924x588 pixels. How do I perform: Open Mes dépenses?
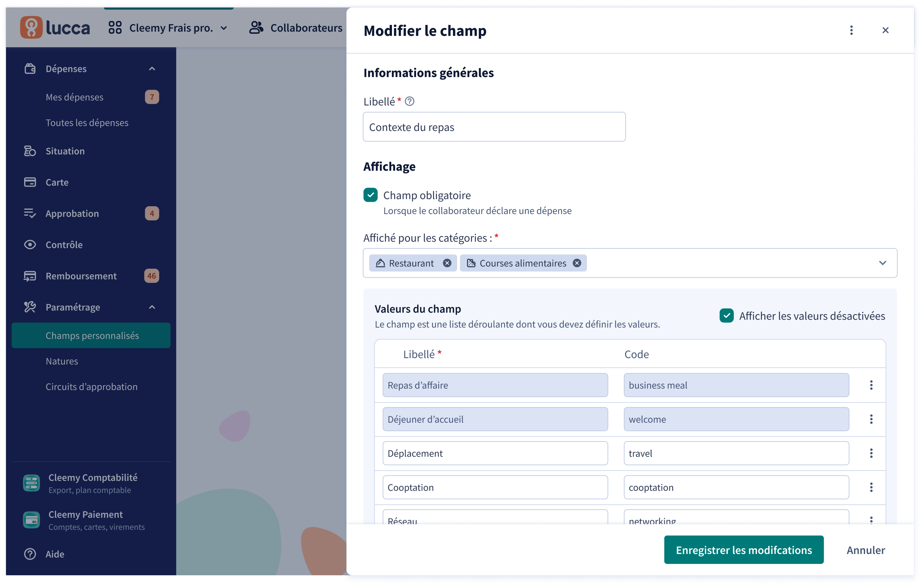pyautogui.click(x=74, y=97)
